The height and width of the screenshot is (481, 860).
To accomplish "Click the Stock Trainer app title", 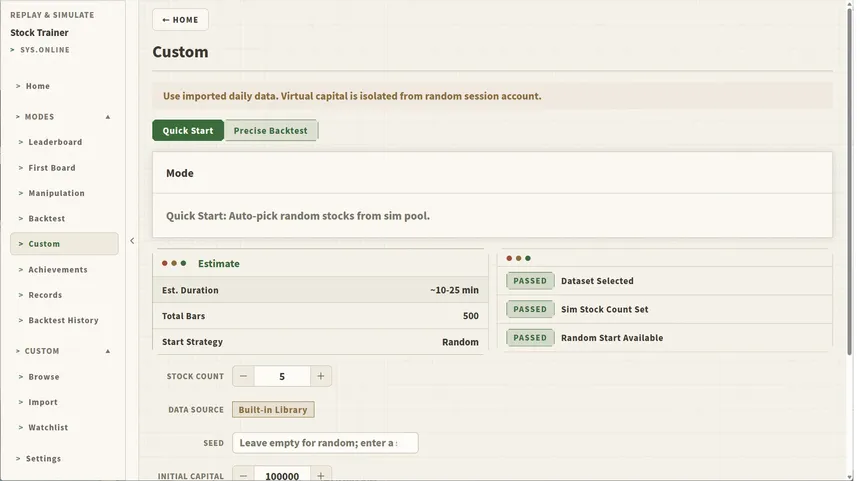I will (x=39, y=32).
